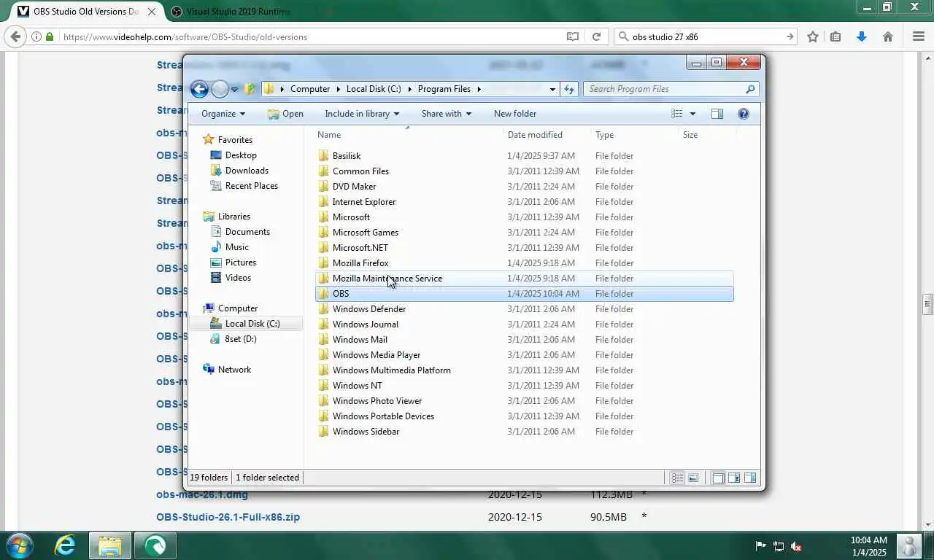Viewport: 934px width, 560px height.
Task: Open Reader view icon in URL bar
Action: 573,36
